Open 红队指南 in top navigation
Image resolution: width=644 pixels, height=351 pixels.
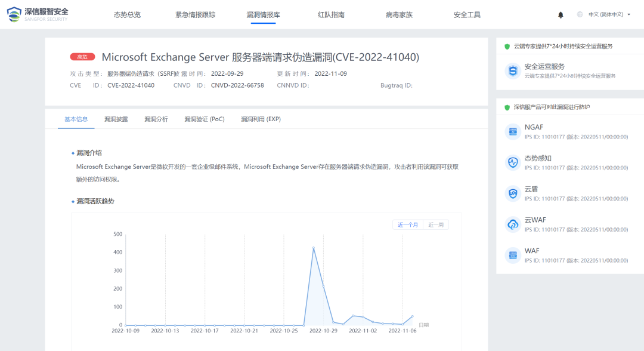pos(331,15)
